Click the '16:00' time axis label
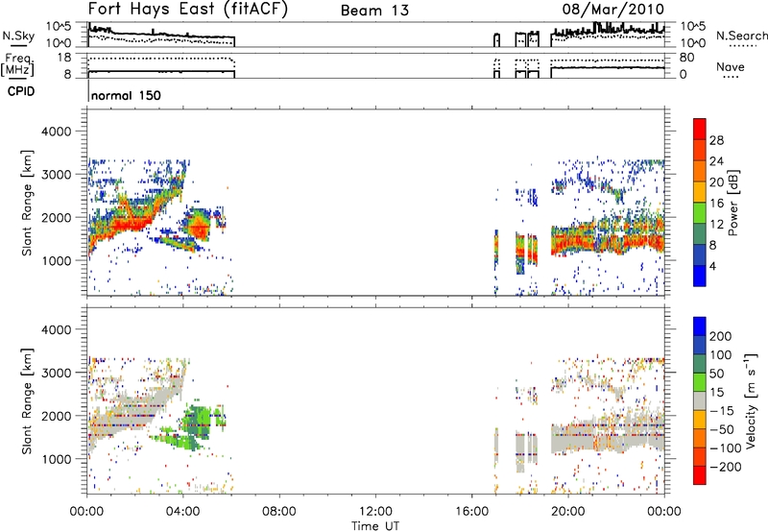 (x=471, y=512)
